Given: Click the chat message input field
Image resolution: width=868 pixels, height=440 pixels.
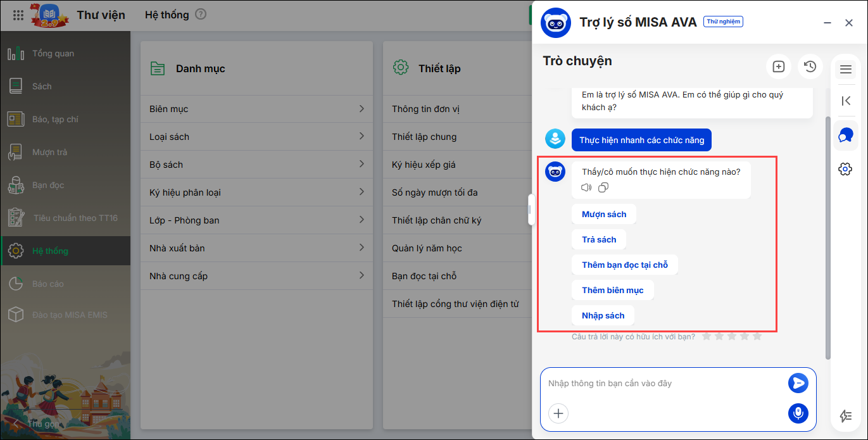Looking at the screenshot, I should [662, 384].
